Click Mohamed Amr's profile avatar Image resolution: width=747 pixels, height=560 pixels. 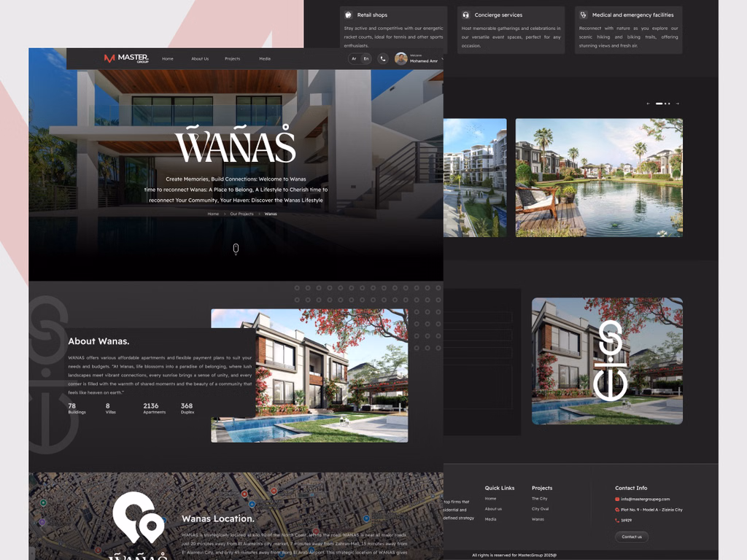click(x=400, y=59)
